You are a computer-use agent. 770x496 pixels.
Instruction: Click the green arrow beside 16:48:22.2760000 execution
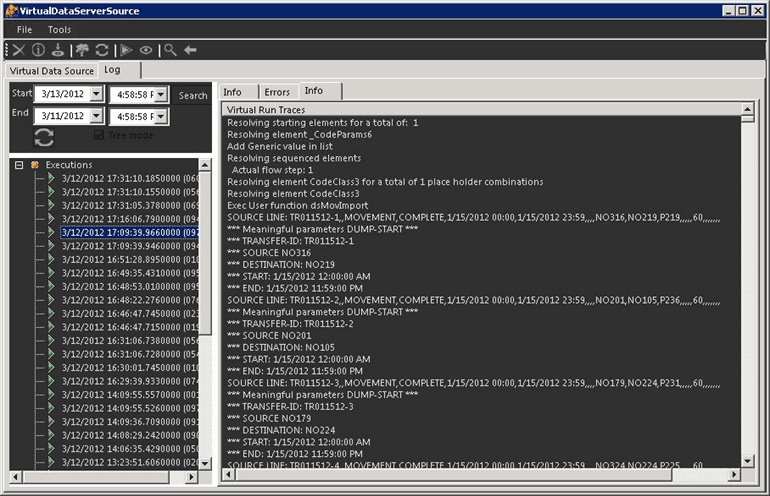[x=51, y=300]
